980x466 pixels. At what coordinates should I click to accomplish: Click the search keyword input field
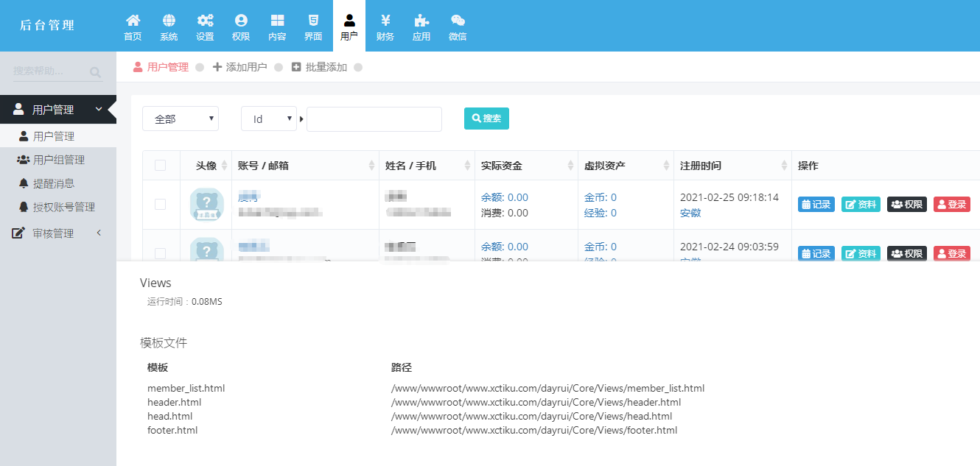click(x=374, y=119)
